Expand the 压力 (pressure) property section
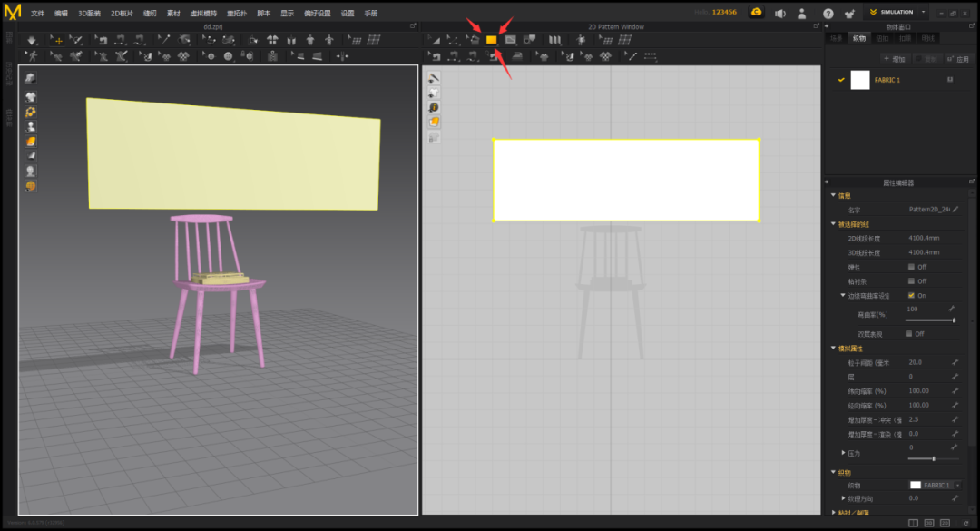Screen dimensions: 980x531 tap(842, 453)
